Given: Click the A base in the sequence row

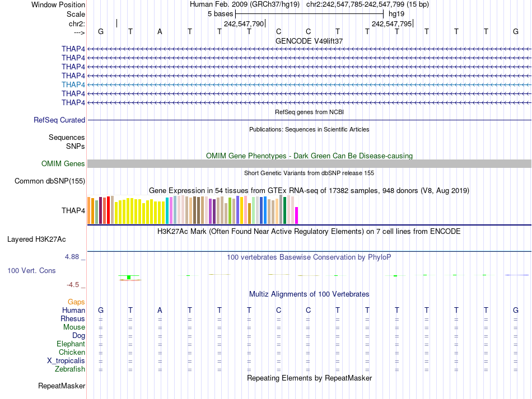Looking at the screenshot, I should (x=160, y=32).
